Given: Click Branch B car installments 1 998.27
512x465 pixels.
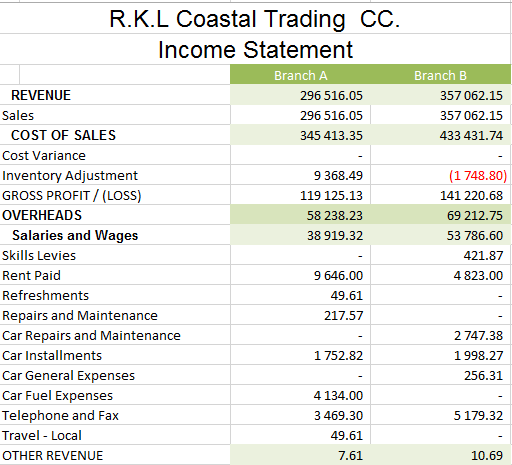Looking at the screenshot, I should pyautogui.click(x=478, y=356).
